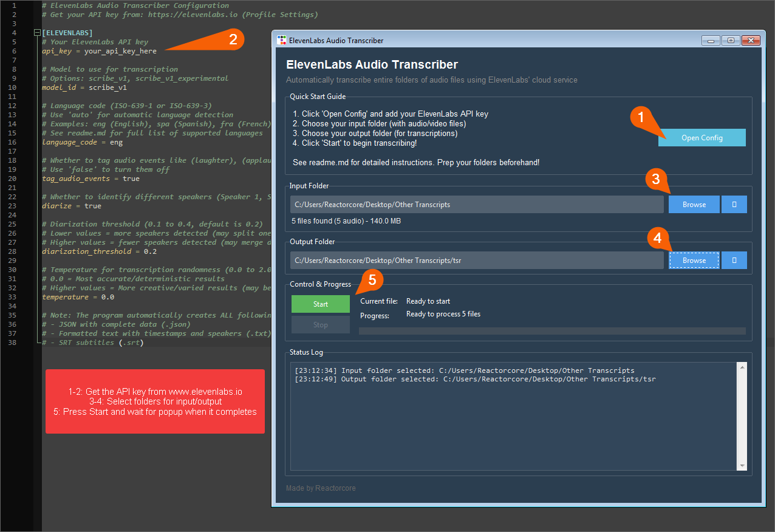Click guide step '4. Click Start to begin transcribing!'
Image resolution: width=775 pixels, height=532 pixels.
tap(355, 143)
